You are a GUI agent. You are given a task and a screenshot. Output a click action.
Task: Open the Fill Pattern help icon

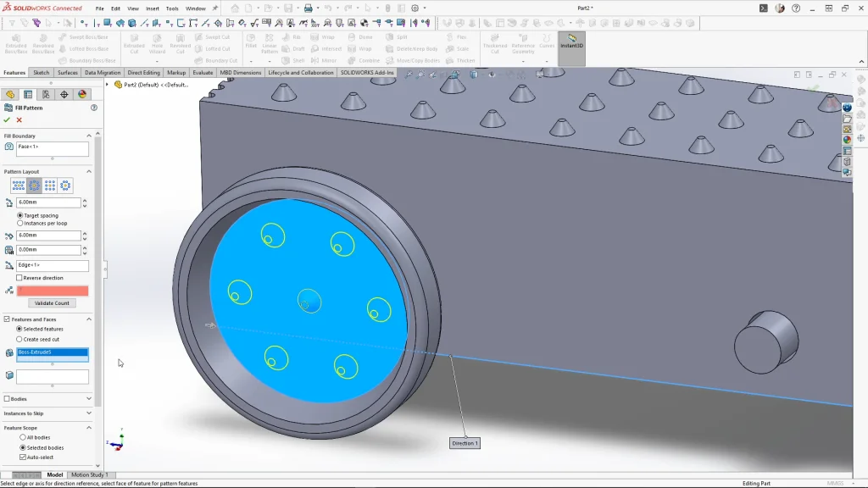(x=93, y=108)
